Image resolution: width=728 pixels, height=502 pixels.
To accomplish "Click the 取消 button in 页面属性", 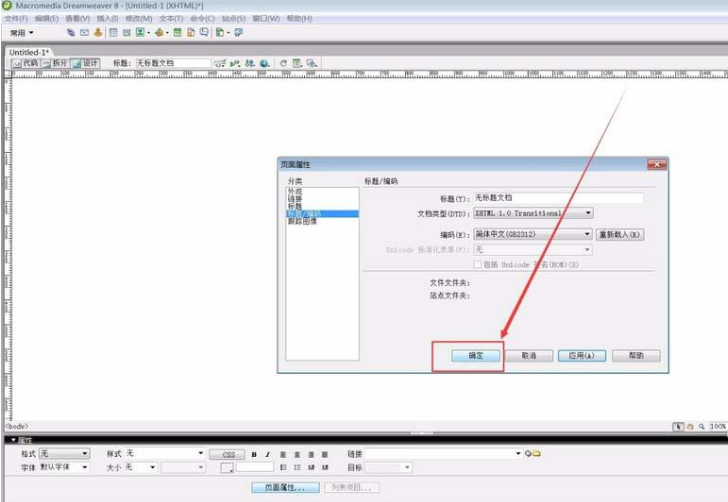I will 529,356.
